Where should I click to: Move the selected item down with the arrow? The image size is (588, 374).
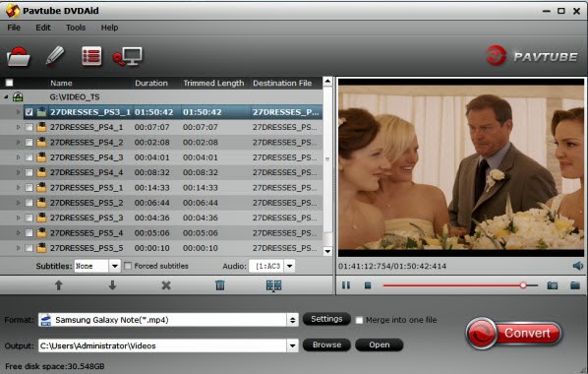pyautogui.click(x=112, y=285)
